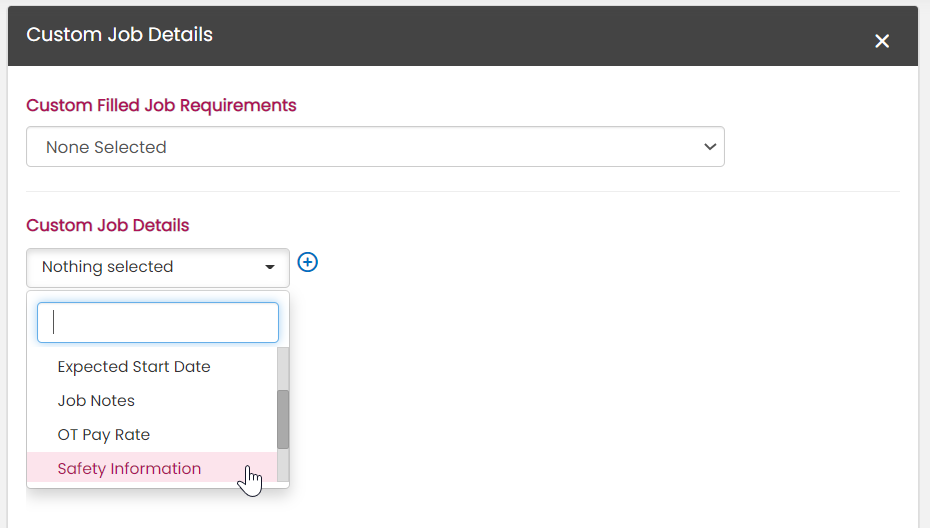Click the blue plus circle add icon
Screen dimensions: 930x528
pyautogui.click(x=308, y=262)
